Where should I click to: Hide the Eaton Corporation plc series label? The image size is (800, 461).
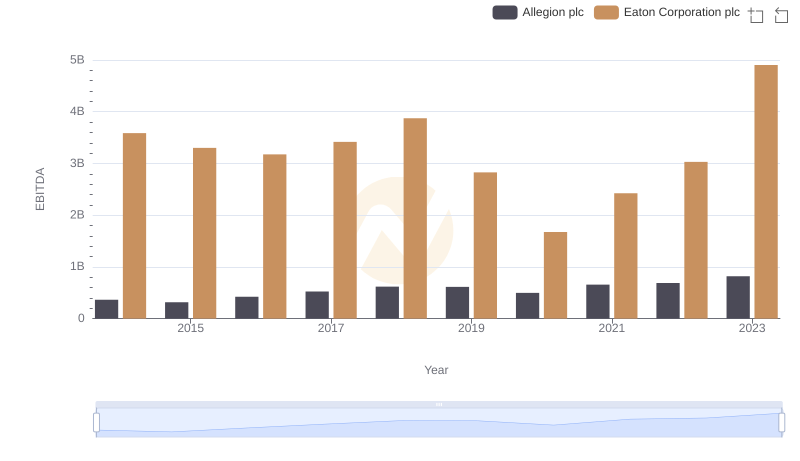point(682,12)
